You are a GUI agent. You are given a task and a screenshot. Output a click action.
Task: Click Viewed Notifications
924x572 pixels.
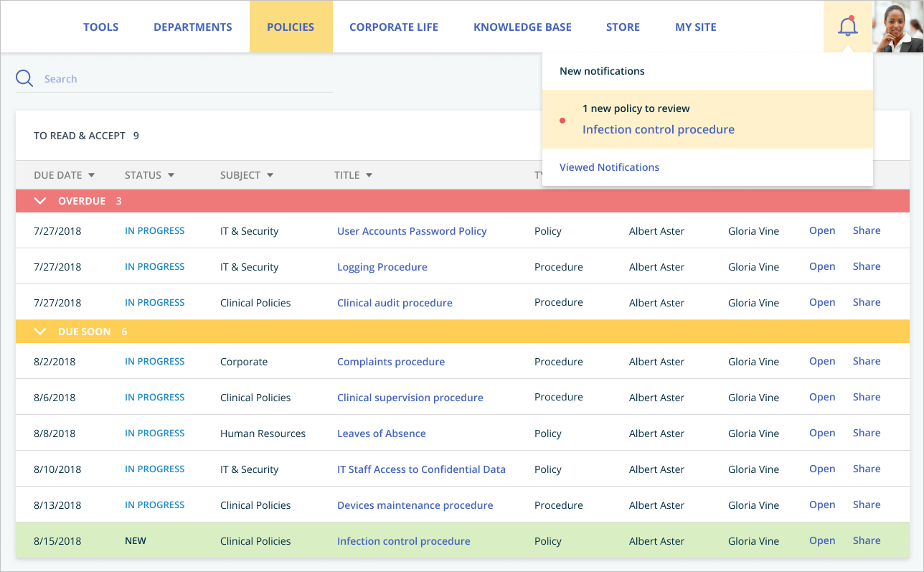609,167
